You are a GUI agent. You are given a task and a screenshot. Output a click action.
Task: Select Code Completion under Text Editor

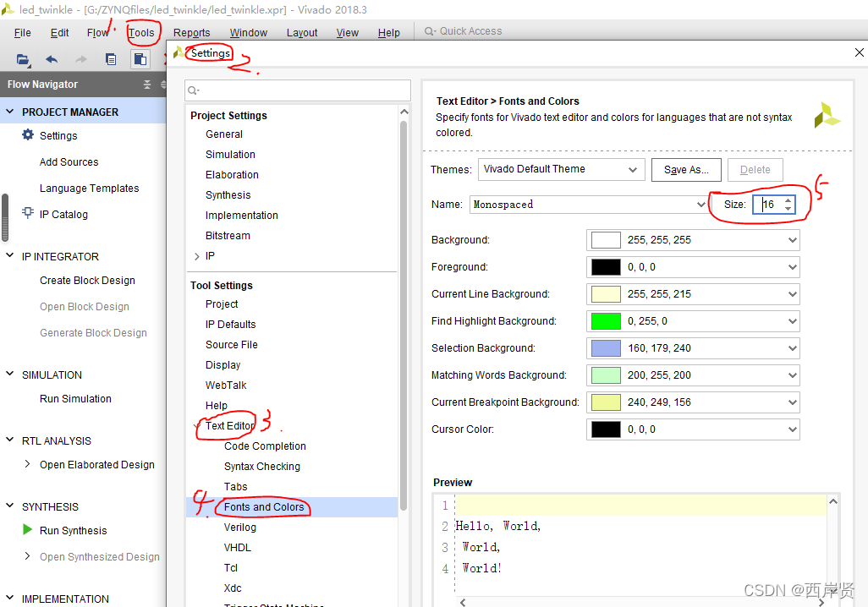coord(265,446)
